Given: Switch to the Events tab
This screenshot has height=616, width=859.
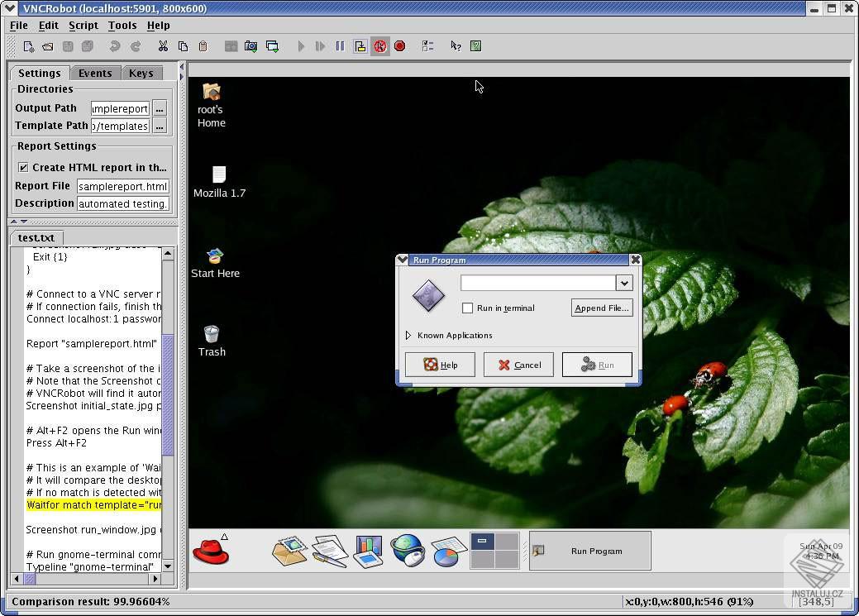Looking at the screenshot, I should click(x=95, y=73).
